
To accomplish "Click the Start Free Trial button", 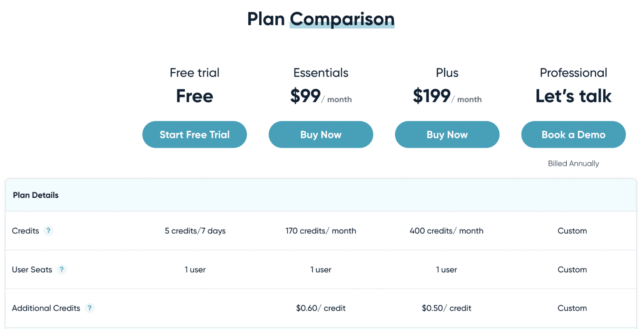I will pos(194,134).
